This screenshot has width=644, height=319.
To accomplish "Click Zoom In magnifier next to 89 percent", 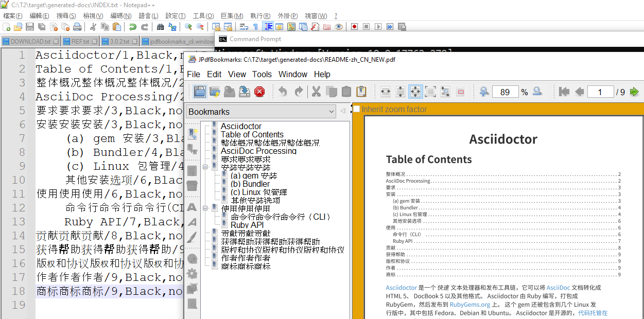I will [x=484, y=92].
